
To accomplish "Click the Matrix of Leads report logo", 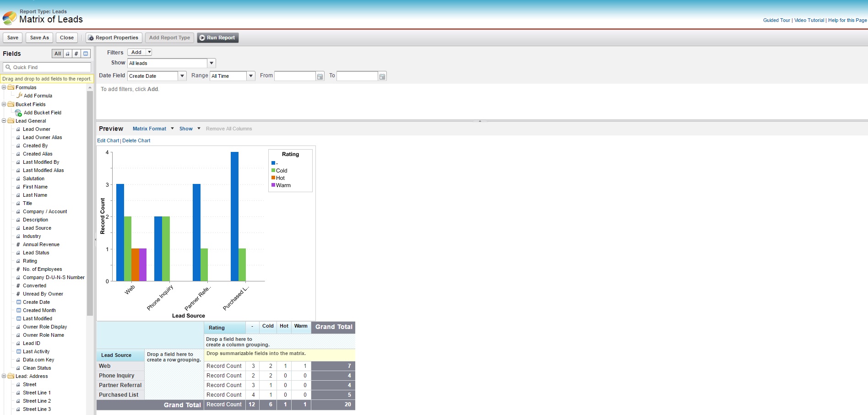I will (x=10, y=18).
